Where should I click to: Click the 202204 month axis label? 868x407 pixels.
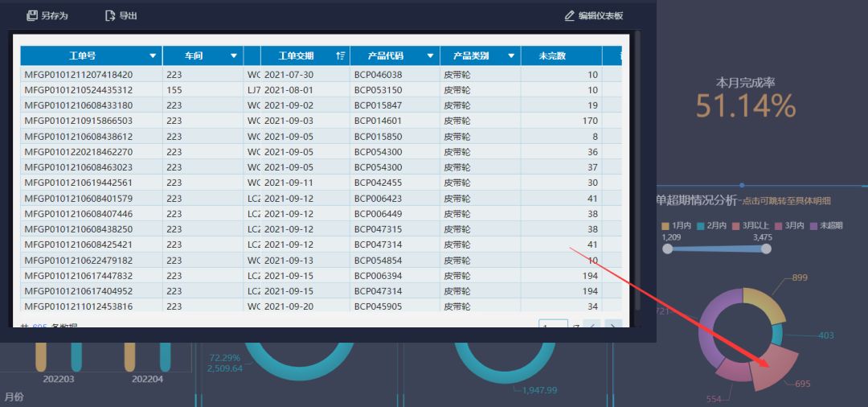(147, 380)
